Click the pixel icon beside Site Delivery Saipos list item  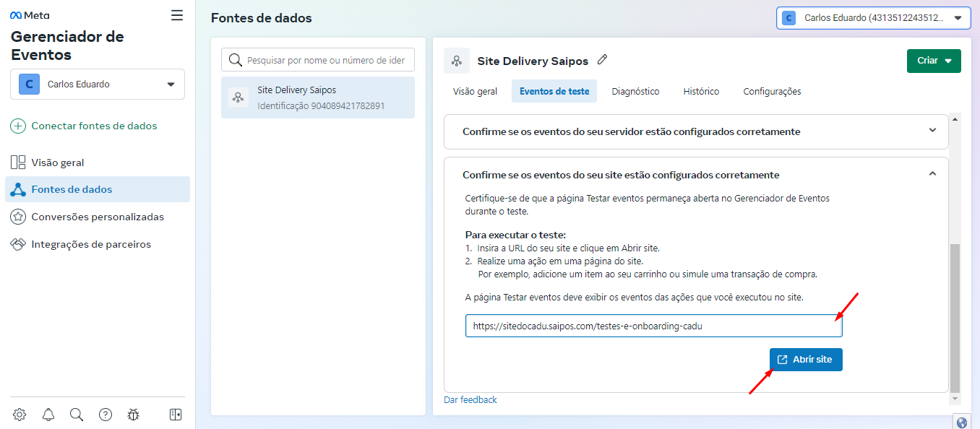pos(238,97)
